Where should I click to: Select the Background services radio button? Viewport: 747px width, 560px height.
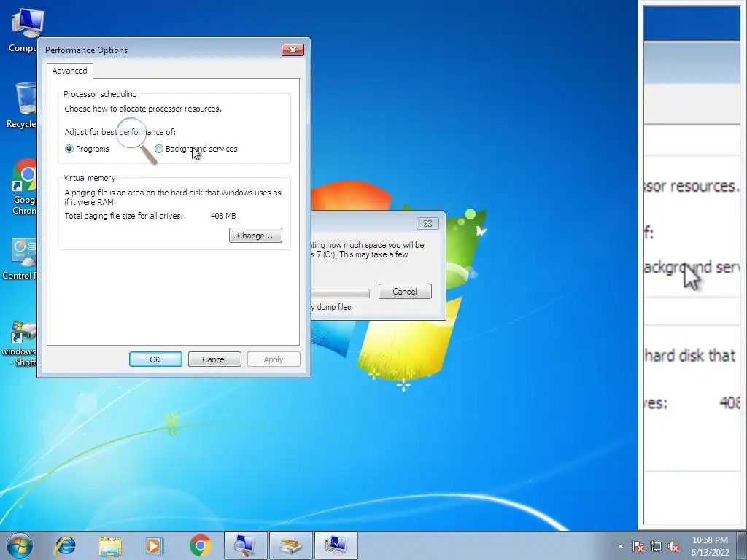point(158,149)
